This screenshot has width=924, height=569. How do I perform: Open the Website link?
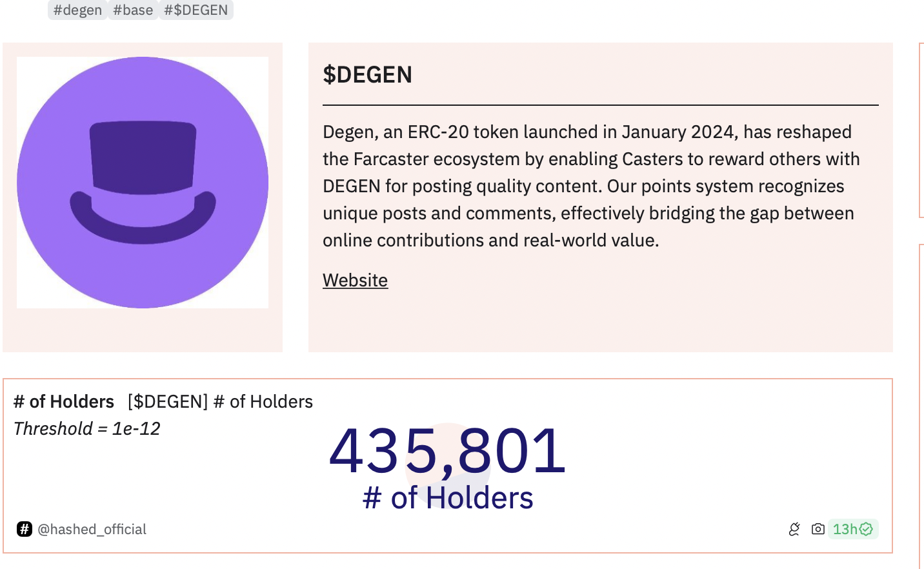(x=355, y=280)
